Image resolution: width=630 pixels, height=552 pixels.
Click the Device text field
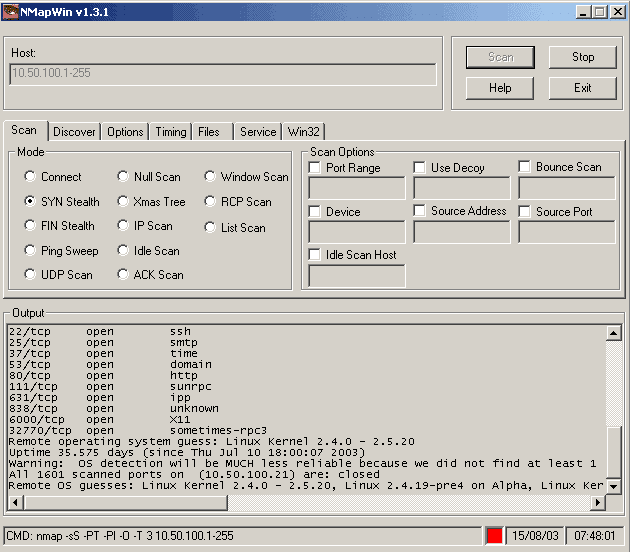[x=357, y=232]
